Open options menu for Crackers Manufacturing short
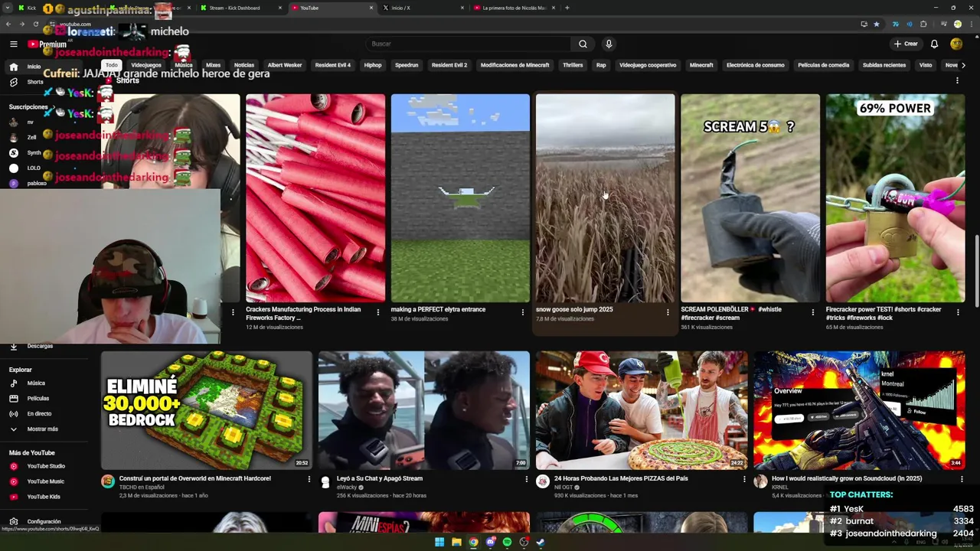980x551 pixels. point(377,311)
